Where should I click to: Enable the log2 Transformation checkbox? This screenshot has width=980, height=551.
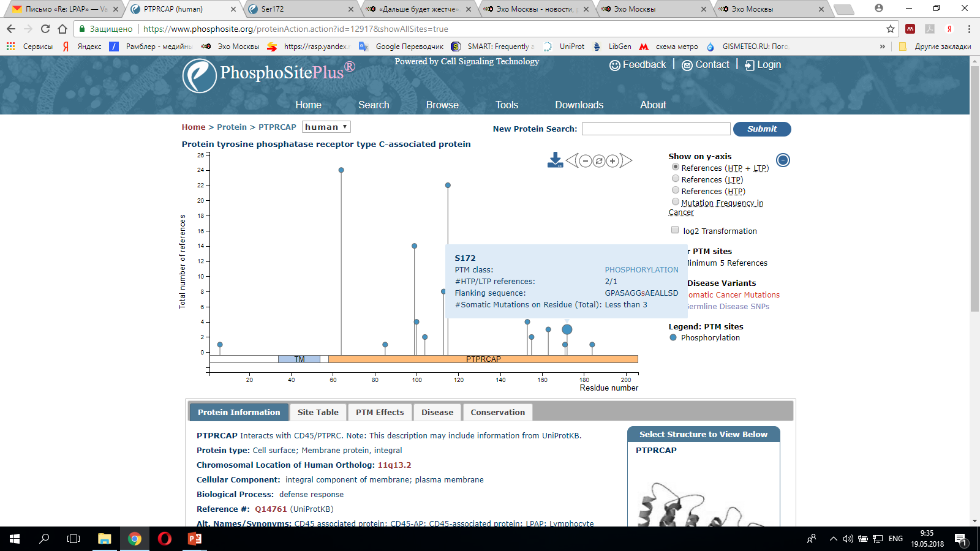[x=675, y=230]
